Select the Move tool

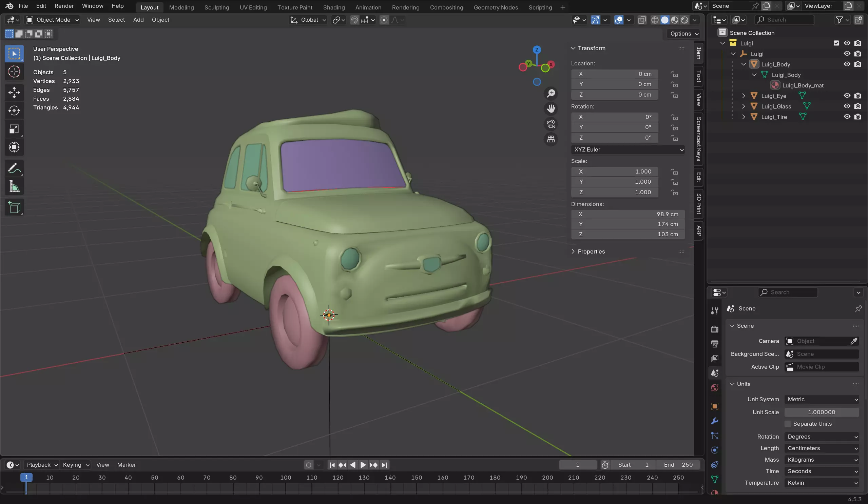(14, 92)
